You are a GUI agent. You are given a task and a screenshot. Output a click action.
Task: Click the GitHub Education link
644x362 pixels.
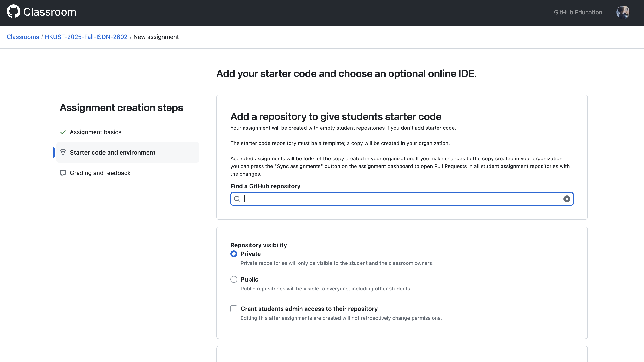point(578,13)
